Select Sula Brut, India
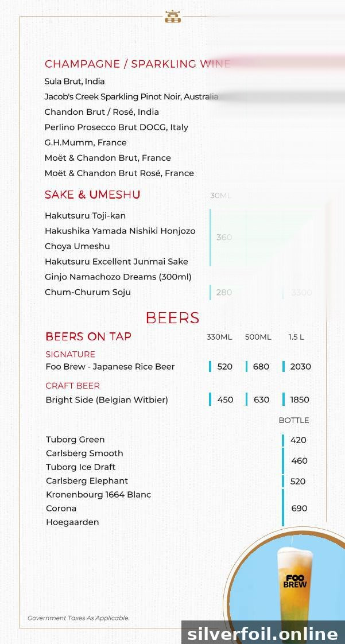Viewport: 345px width, 644px height. pyautogui.click(x=75, y=82)
